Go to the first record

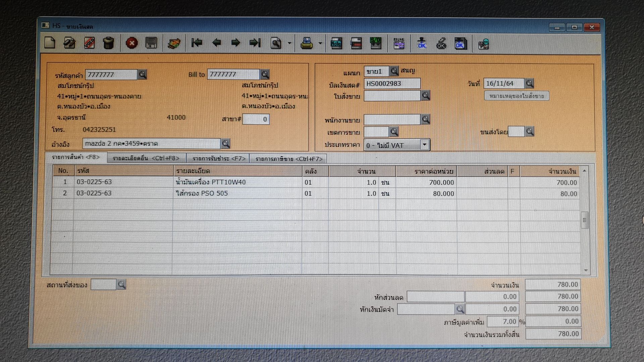pos(197,43)
